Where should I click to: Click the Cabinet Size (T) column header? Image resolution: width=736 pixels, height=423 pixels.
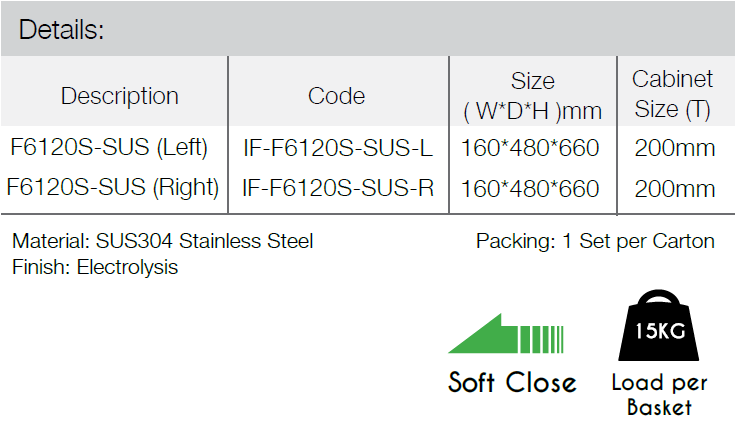[672, 93]
